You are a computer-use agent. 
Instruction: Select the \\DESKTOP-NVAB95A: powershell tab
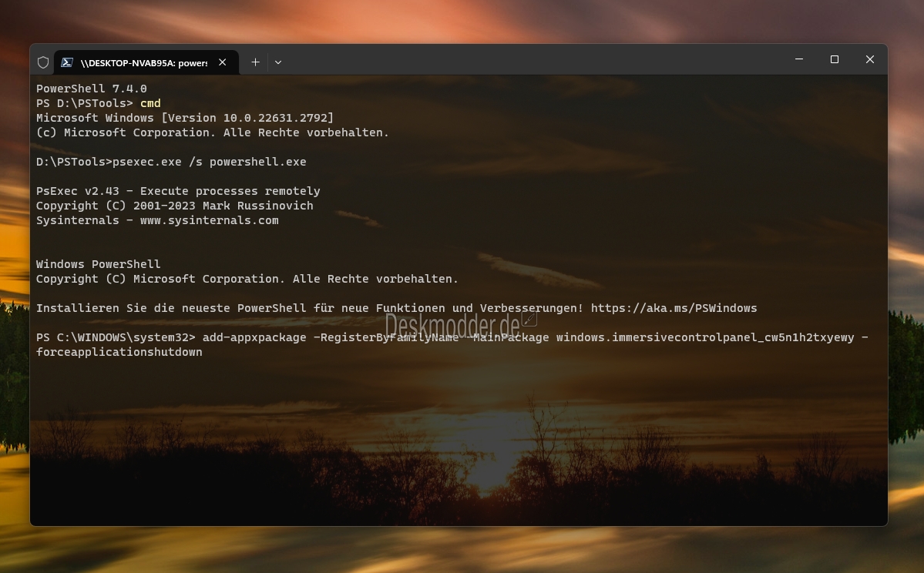coord(146,62)
